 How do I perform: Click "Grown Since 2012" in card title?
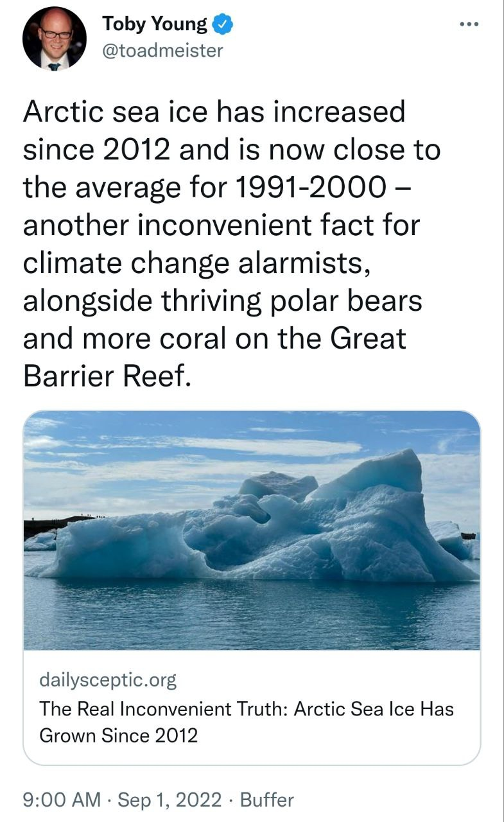(119, 735)
